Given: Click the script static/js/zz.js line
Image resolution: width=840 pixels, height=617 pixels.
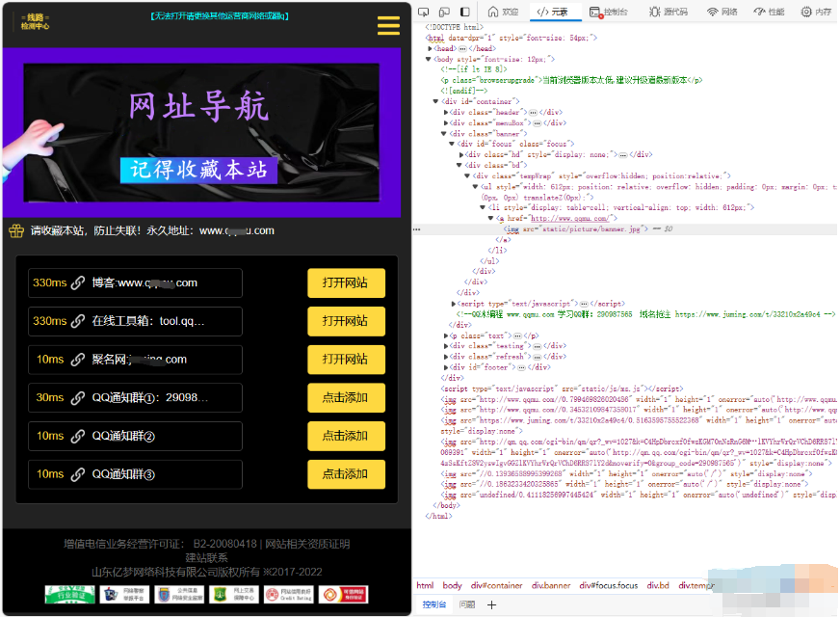Looking at the screenshot, I should point(562,389).
